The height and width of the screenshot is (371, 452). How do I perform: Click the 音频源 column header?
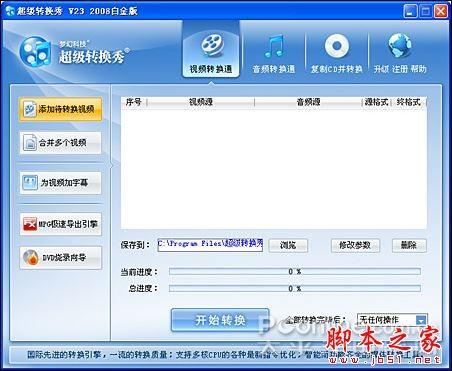coord(308,102)
